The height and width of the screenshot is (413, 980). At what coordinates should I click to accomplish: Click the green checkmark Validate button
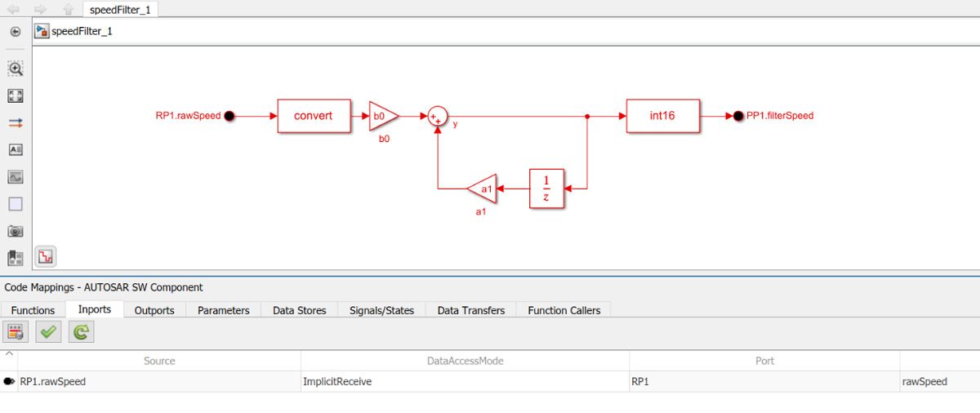pyautogui.click(x=49, y=331)
